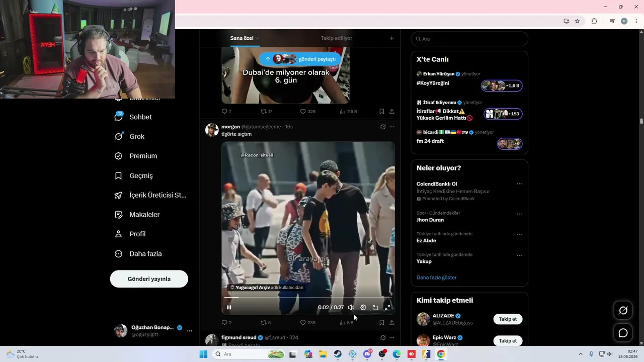Click the page vertical scrollbar thumb
Screen dimensions: 644x362
coord(641,121)
